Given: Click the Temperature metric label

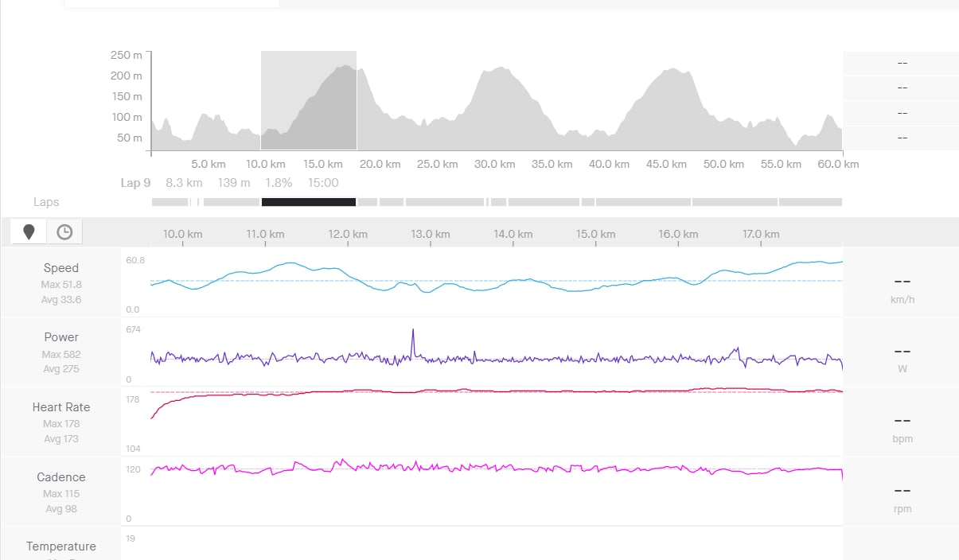Looking at the screenshot, I should point(61,546).
